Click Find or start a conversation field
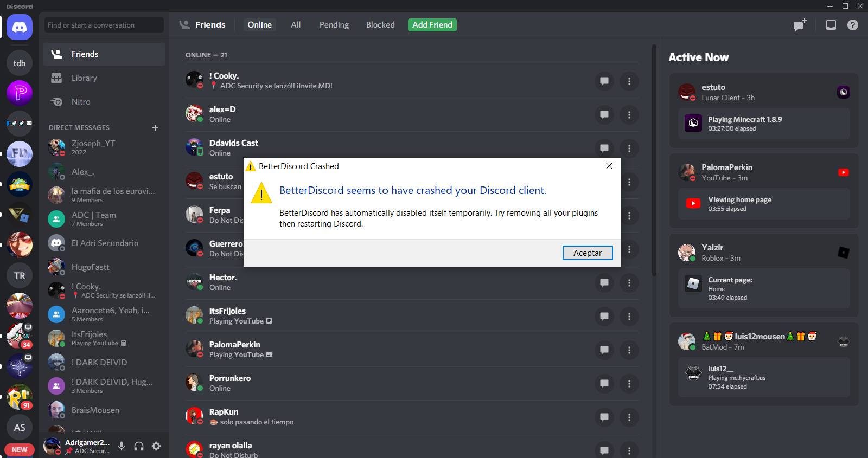The height and width of the screenshot is (458, 868). [x=104, y=25]
